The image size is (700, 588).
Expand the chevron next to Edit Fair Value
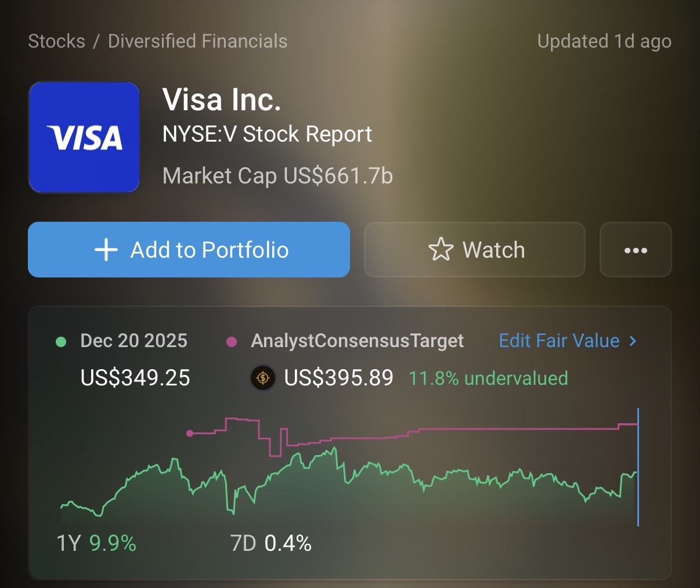pos(633,341)
